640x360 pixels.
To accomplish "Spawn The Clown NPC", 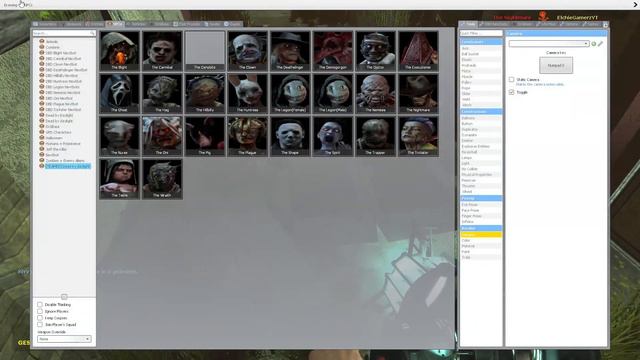I will (247, 51).
